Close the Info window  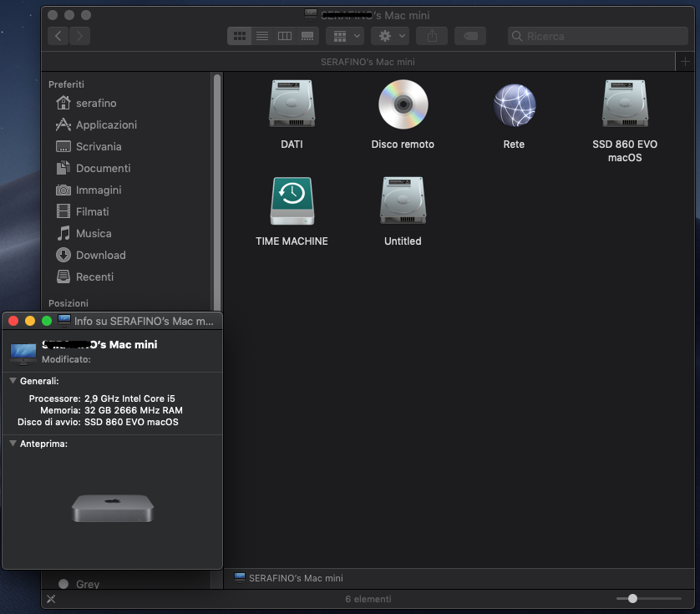tap(13, 321)
